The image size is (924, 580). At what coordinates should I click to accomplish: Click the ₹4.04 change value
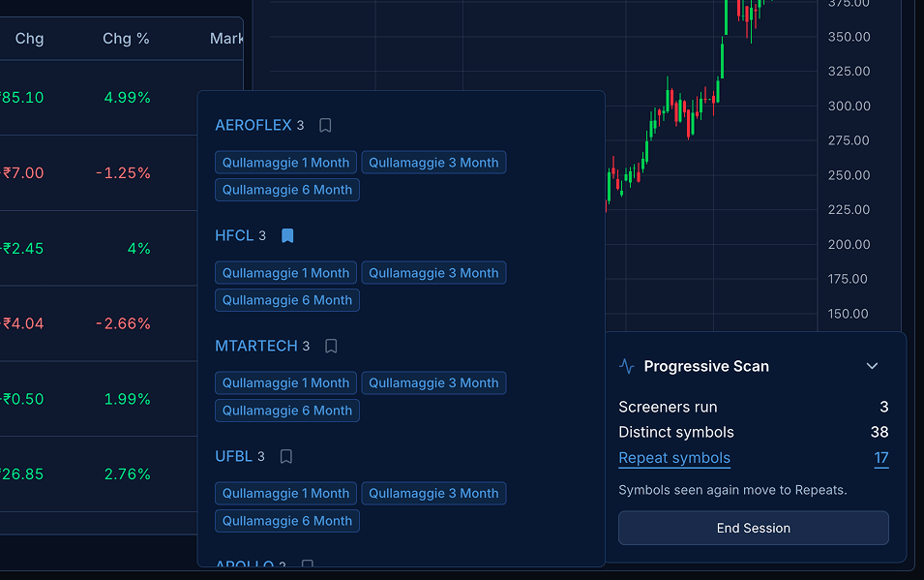pos(22,323)
